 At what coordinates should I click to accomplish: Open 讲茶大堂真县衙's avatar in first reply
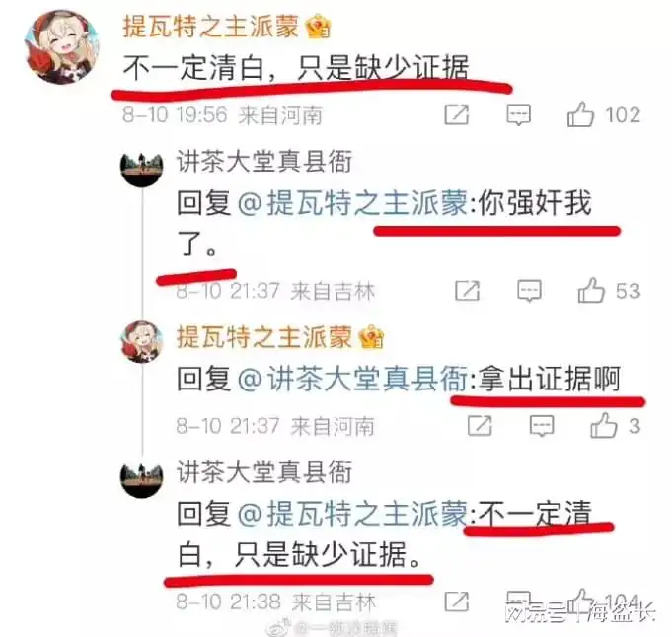click(141, 169)
